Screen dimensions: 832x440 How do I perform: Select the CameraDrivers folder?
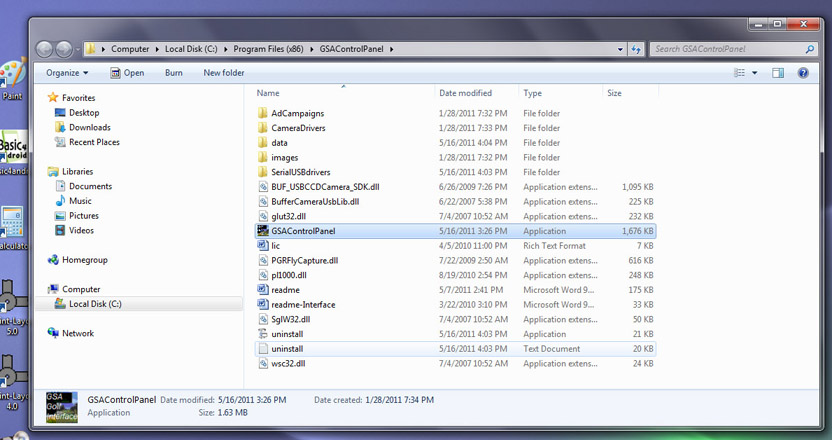pyautogui.click(x=298, y=128)
